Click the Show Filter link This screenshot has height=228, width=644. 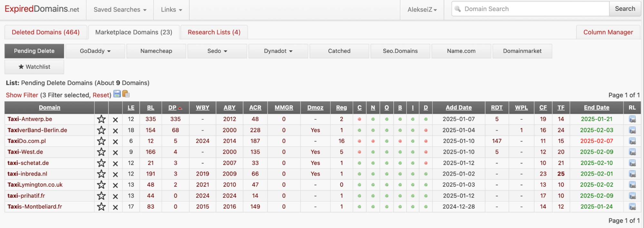(x=22, y=95)
